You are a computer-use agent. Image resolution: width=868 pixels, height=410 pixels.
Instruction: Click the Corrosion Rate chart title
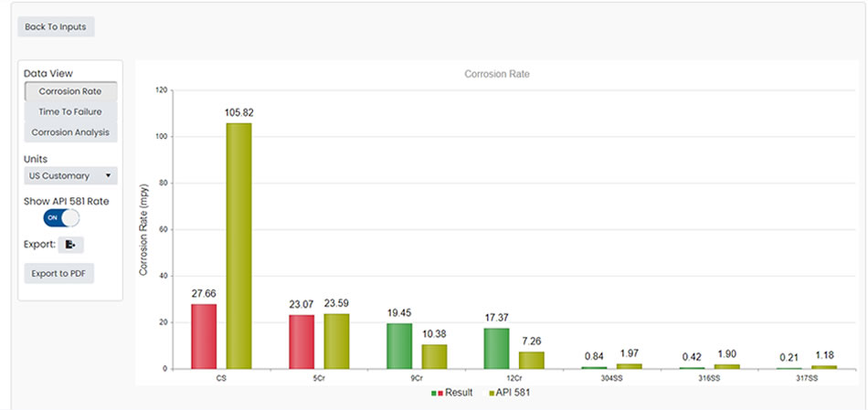click(x=496, y=74)
